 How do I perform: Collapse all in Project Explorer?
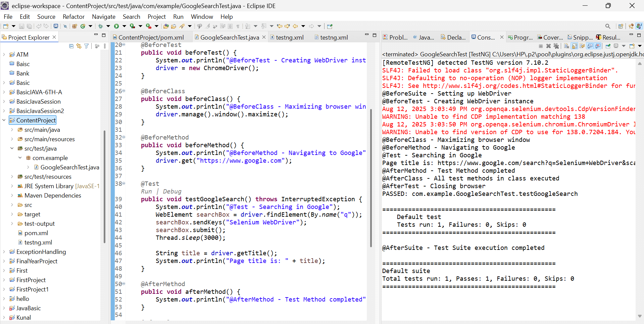tap(71, 46)
